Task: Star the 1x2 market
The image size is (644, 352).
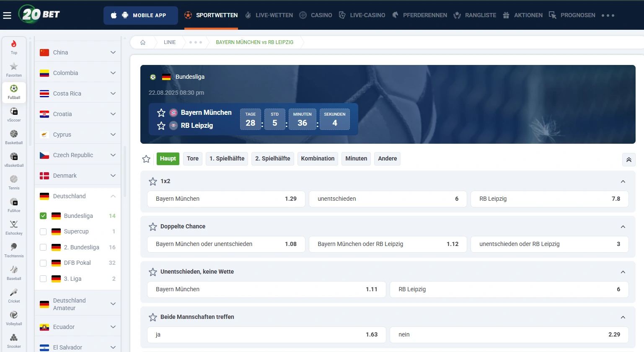Action: [153, 181]
